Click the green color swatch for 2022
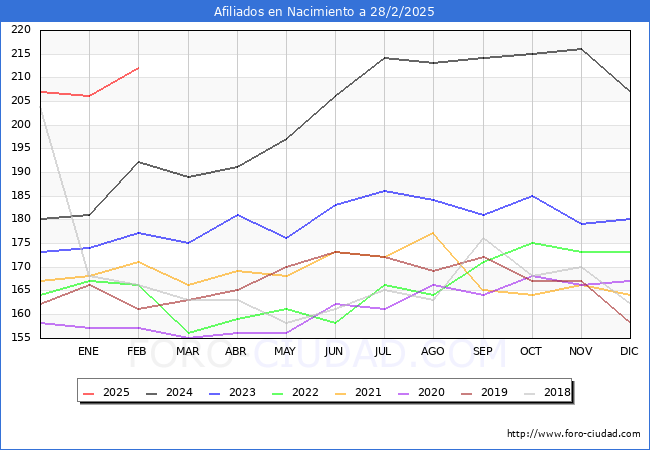 278,393
